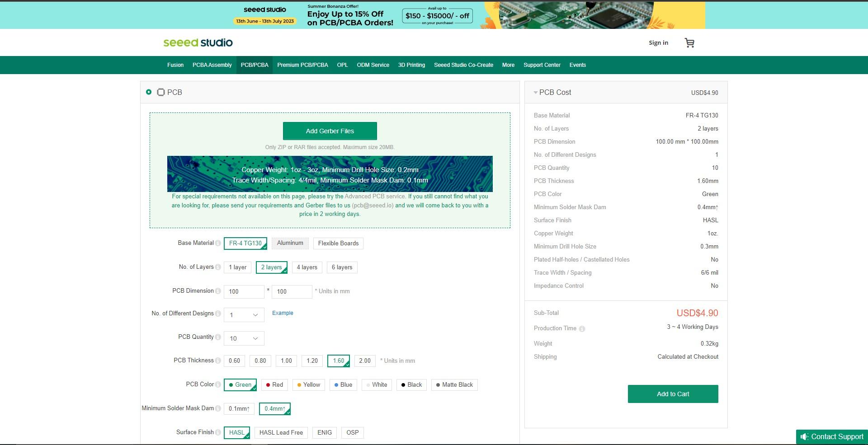
Task: Select Green PCB color
Action: pyautogui.click(x=240, y=384)
